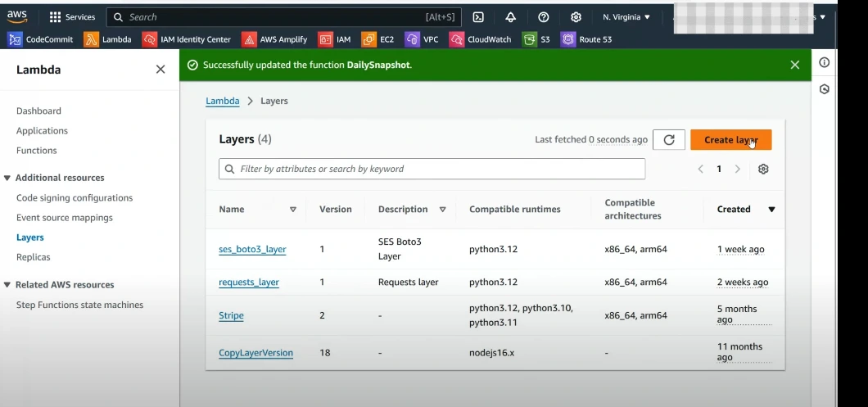Click the Create layer button
This screenshot has height=407, width=868.
pyautogui.click(x=730, y=140)
